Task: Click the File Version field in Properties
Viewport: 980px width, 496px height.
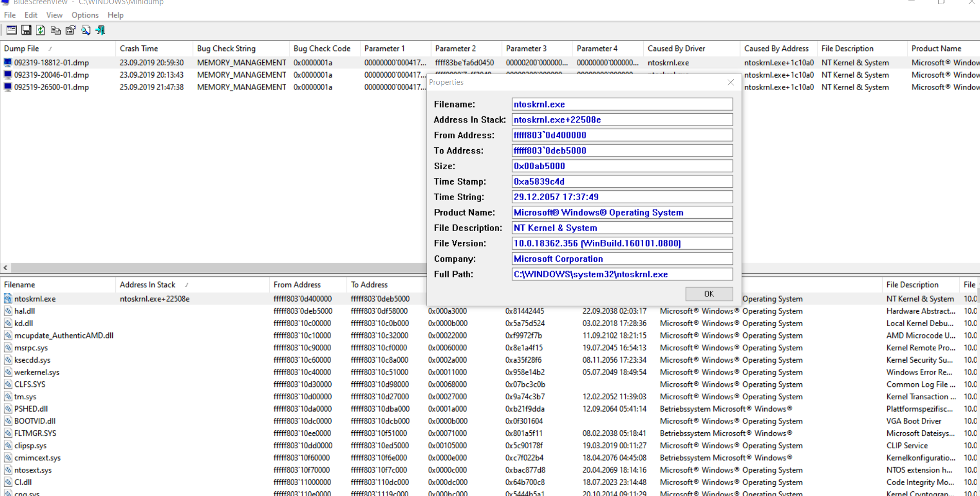Action: click(x=622, y=243)
